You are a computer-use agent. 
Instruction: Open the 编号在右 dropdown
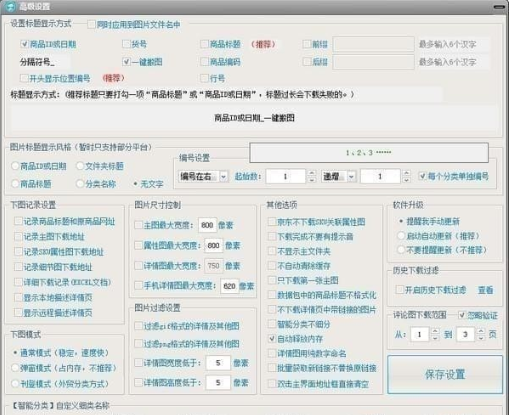pyautogui.click(x=203, y=176)
